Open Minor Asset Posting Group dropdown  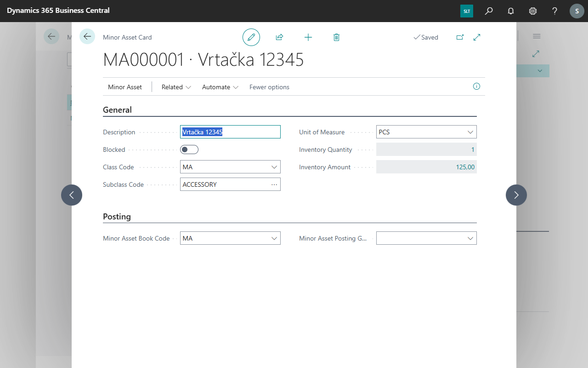pos(470,238)
